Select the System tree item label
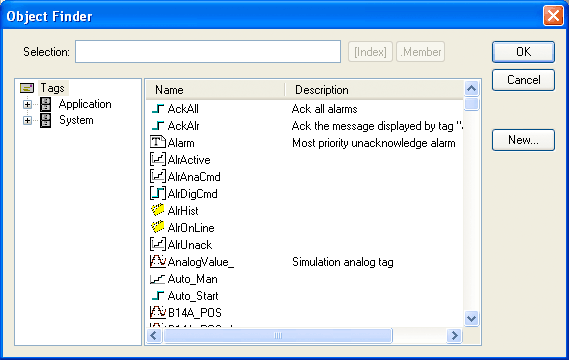 tap(76, 120)
